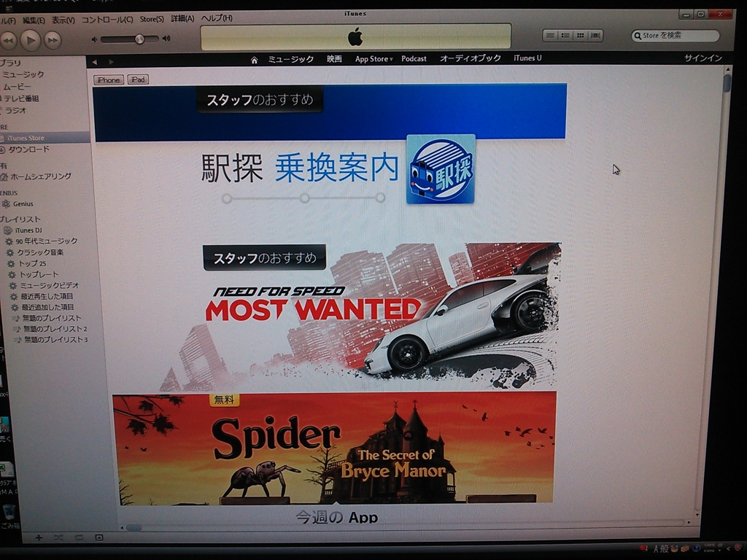
Task: Click the add playlist plus icon
Action: 39,537
